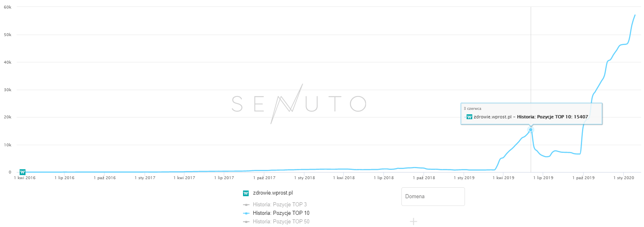Click the "1 lip 2018" axis label
The height and width of the screenshot is (227, 644).
tap(384, 178)
